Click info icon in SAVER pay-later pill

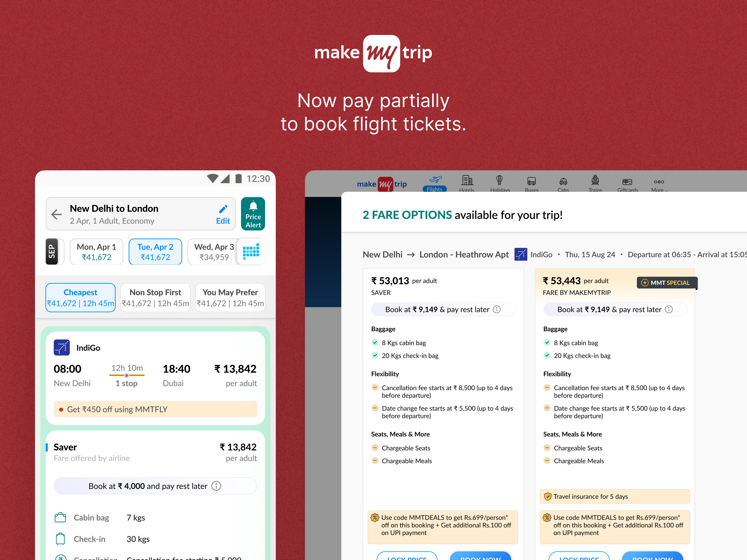tap(497, 310)
